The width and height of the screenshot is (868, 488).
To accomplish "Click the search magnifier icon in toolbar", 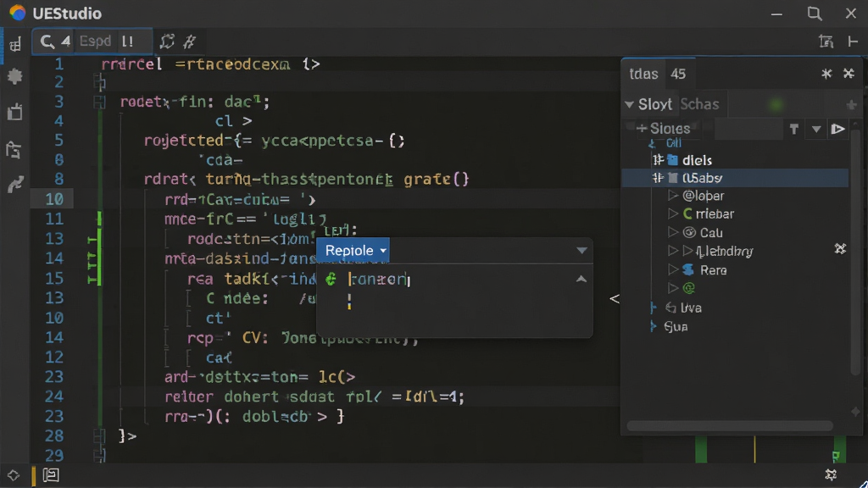I will (47, 41).
